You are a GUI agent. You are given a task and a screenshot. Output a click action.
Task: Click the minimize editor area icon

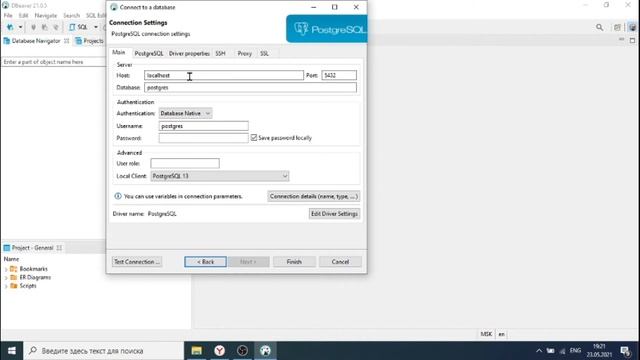[x=621, y=40]
